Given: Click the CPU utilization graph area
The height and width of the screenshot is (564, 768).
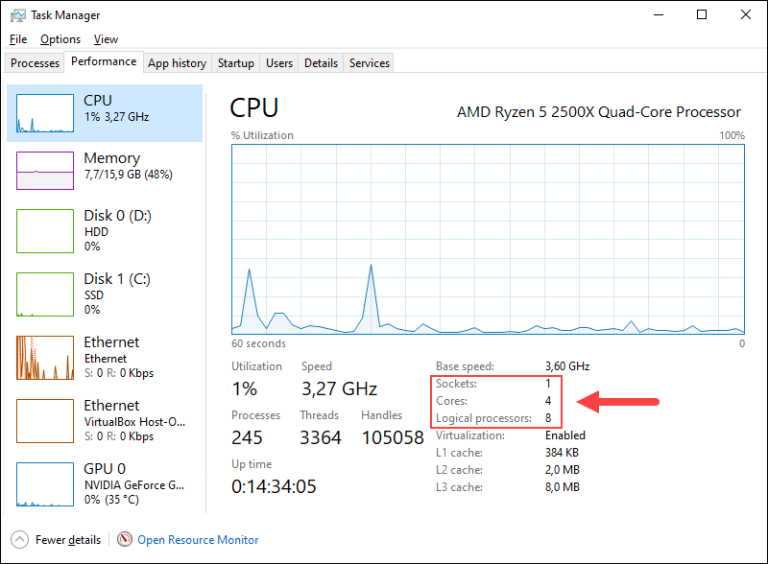Looking at the screenshot, I should point(488,238).
